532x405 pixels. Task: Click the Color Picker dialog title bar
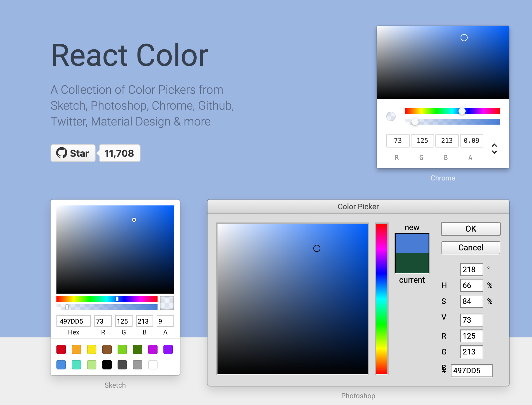click(x=358, y=207)
